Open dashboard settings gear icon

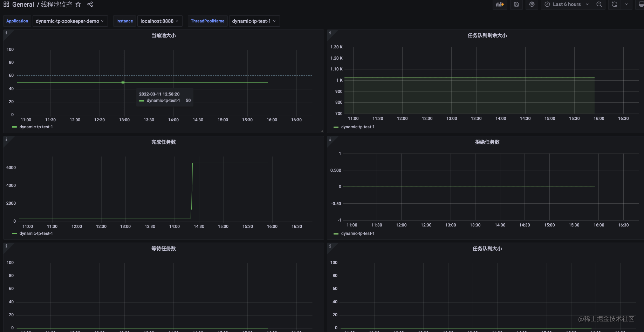click(x=532, y=5)
